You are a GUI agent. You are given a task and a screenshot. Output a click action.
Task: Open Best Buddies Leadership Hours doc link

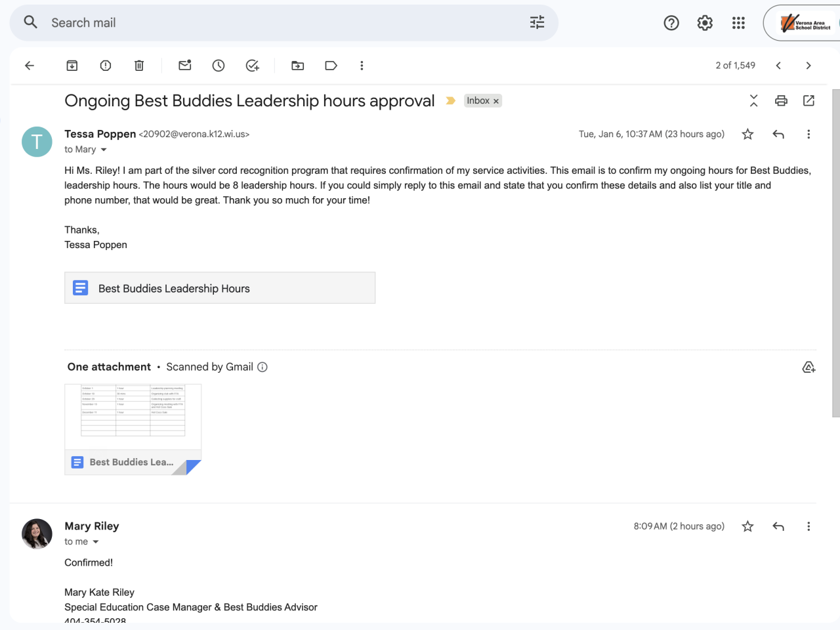tap(220, 288)
